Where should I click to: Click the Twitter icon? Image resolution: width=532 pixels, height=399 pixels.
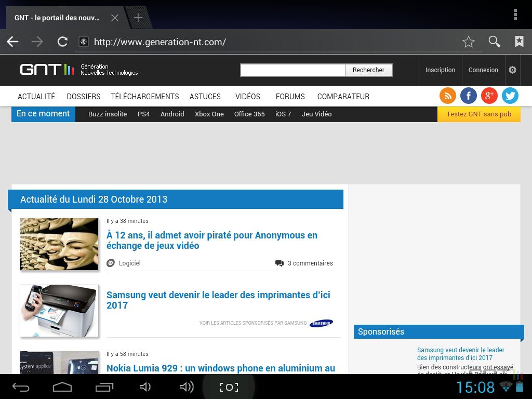click(x=510, y=96)
